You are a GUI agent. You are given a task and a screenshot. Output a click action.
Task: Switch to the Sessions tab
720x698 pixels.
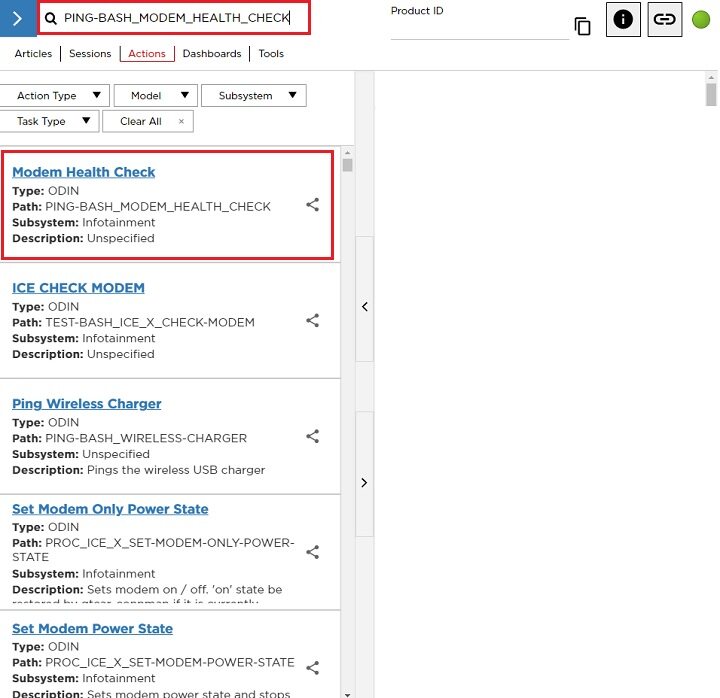coord(90,54)
